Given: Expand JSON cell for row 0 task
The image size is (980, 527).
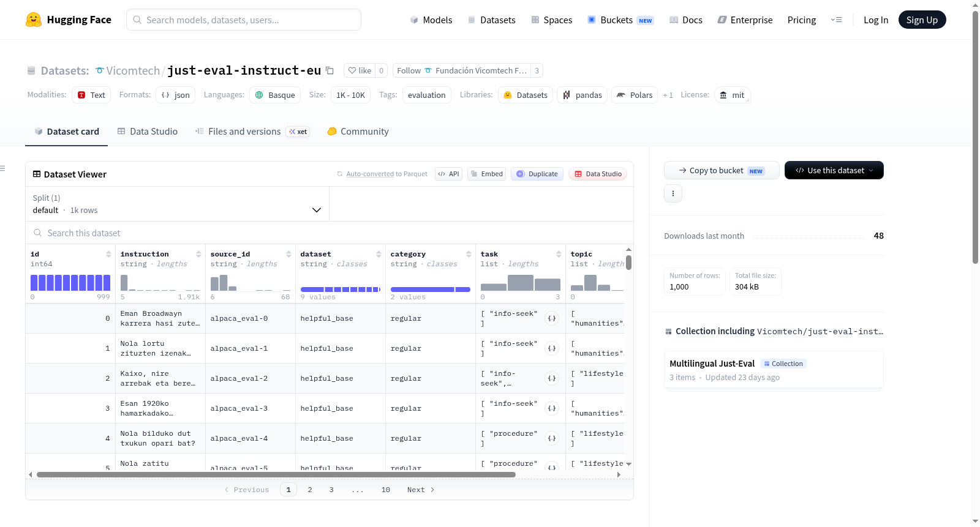Looking at the screenshot, I should point(552,318).
